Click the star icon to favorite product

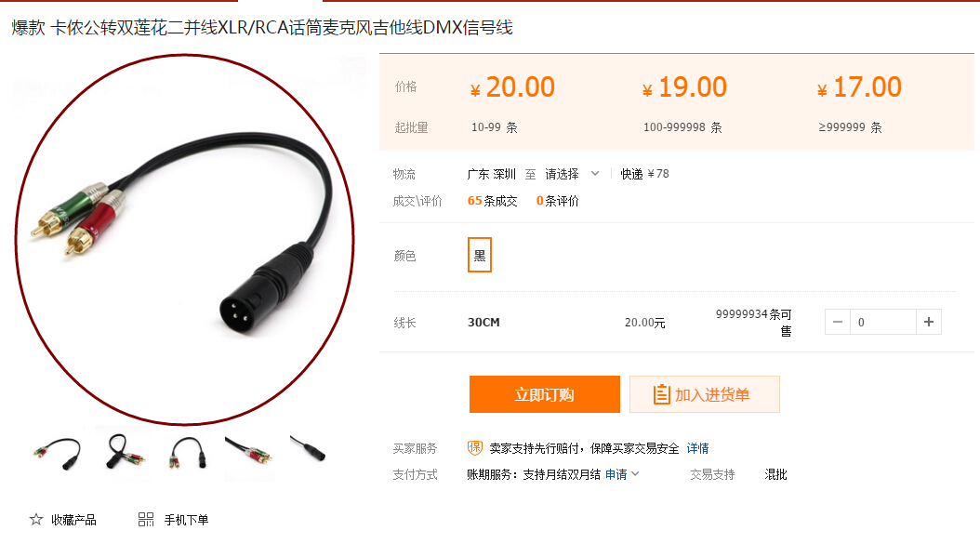tap(36, 520)
